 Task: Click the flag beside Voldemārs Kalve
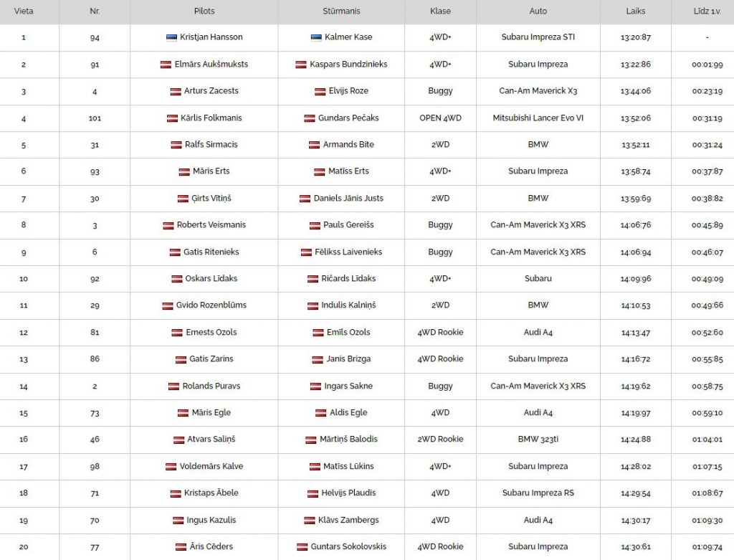pyautogui.click(x=171, y=467)
